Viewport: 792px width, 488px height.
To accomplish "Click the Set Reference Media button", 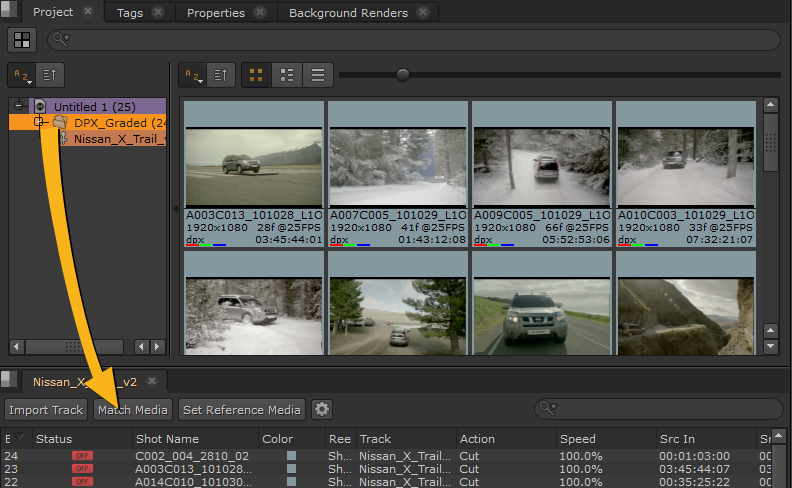I will [x=241, y=409].
